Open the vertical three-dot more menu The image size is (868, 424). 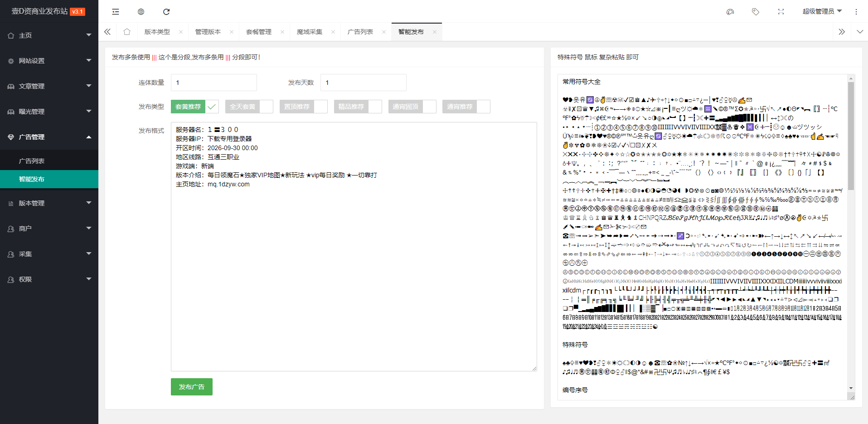click(x=856, y=12)
